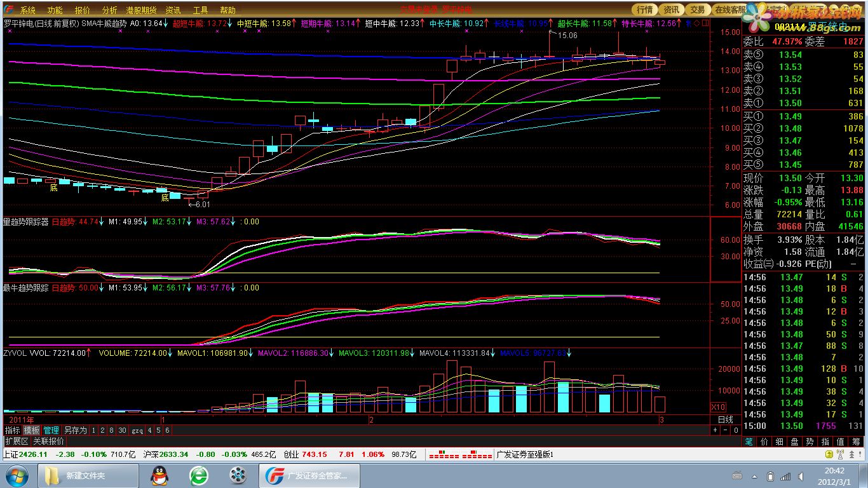This screenshot has height=488, width=868.
Task: Click the 卖① ask price 13.50 row
Action: point(804,103)
